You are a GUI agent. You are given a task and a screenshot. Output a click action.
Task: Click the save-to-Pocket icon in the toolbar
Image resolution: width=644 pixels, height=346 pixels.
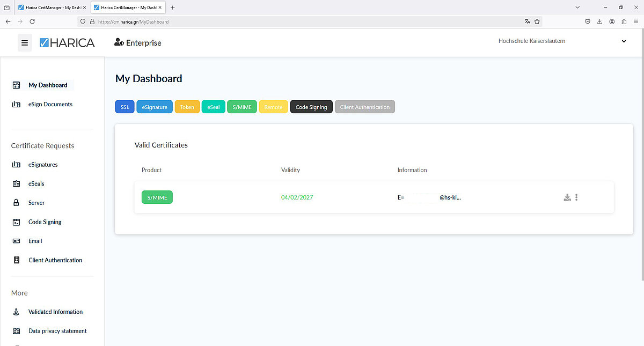[587, 21]
